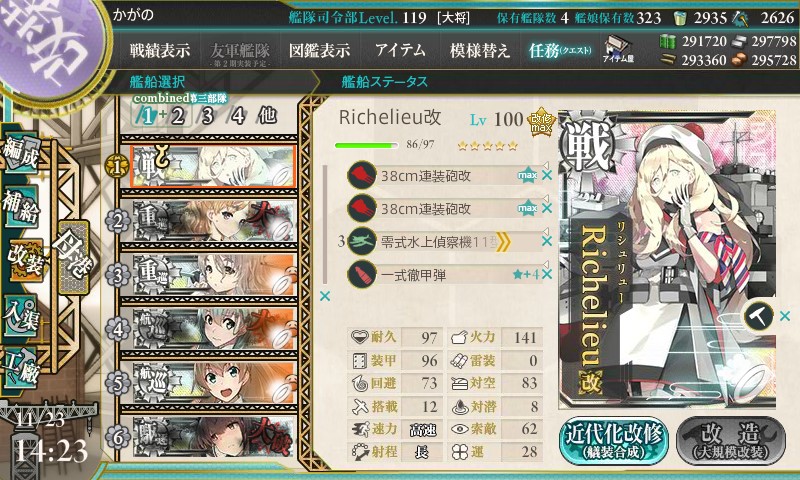Select the third ship heavy cruiser banner

(214, 275)
